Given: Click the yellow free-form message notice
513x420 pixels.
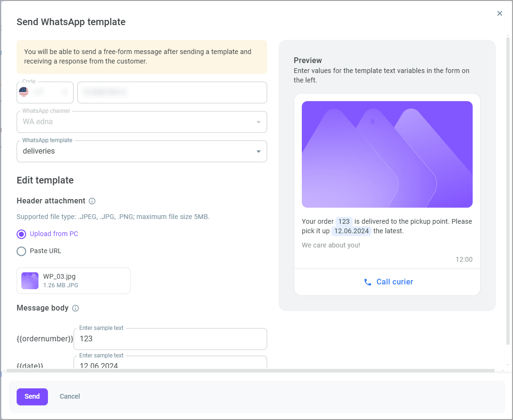Looking at the screenshot, I should pyautogui.click(x=142, y=57).
